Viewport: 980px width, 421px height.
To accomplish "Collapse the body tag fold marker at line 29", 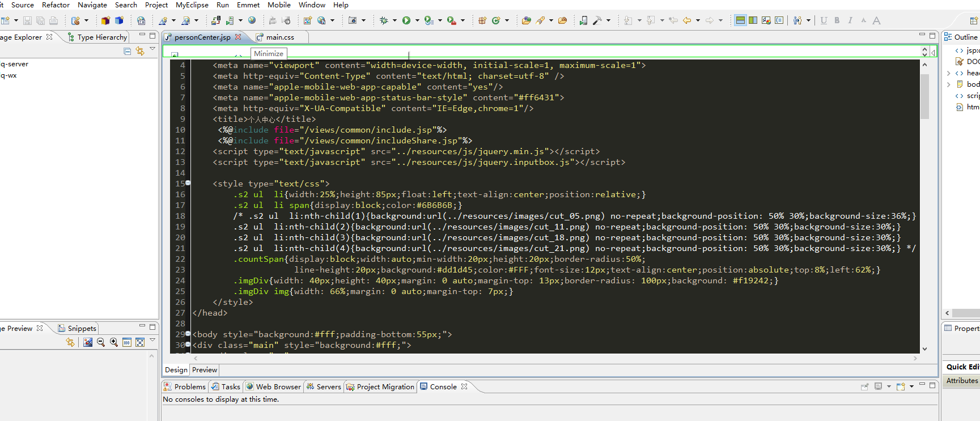I will click(188, 334).
